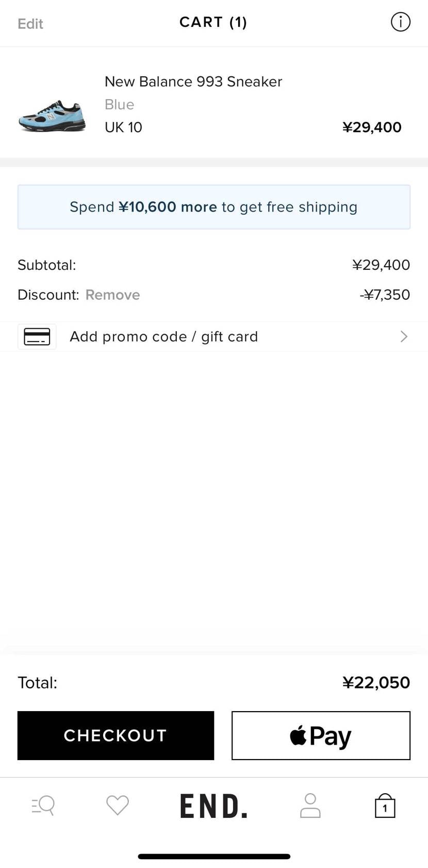Tap the CART (1) header title

(213, 22)
